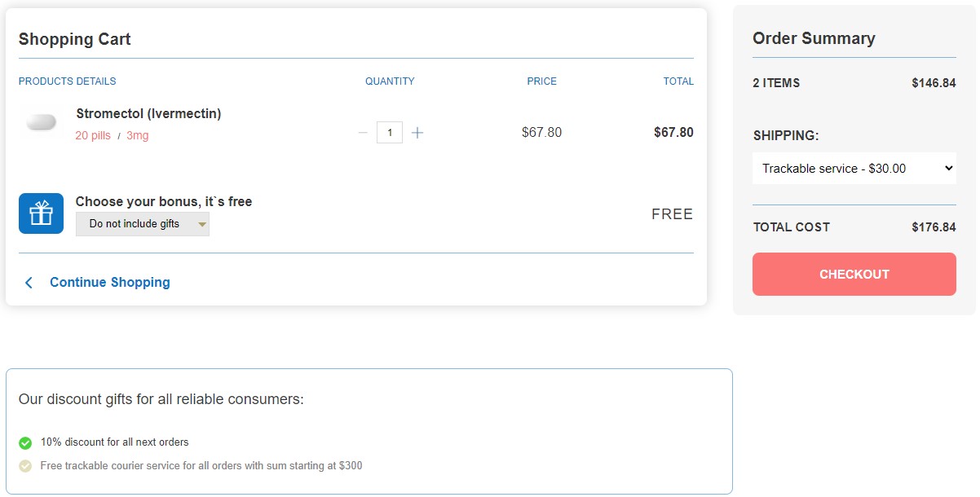
Task: Click the bold $67.80 item total
Action: (673, 133)
